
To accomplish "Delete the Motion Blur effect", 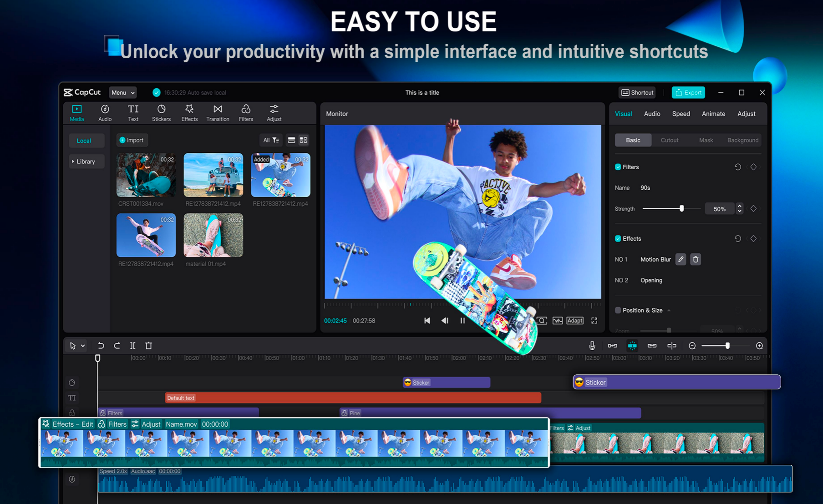I will point(696,259).
